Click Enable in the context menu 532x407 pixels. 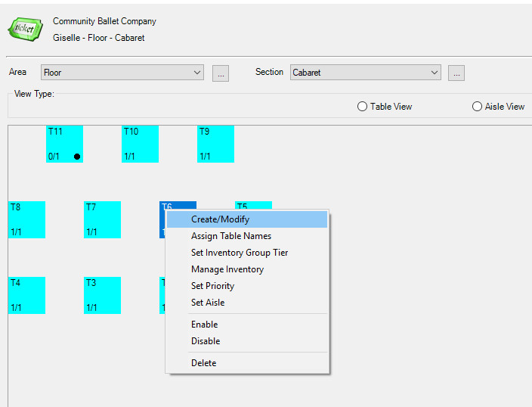coord(204,325)
